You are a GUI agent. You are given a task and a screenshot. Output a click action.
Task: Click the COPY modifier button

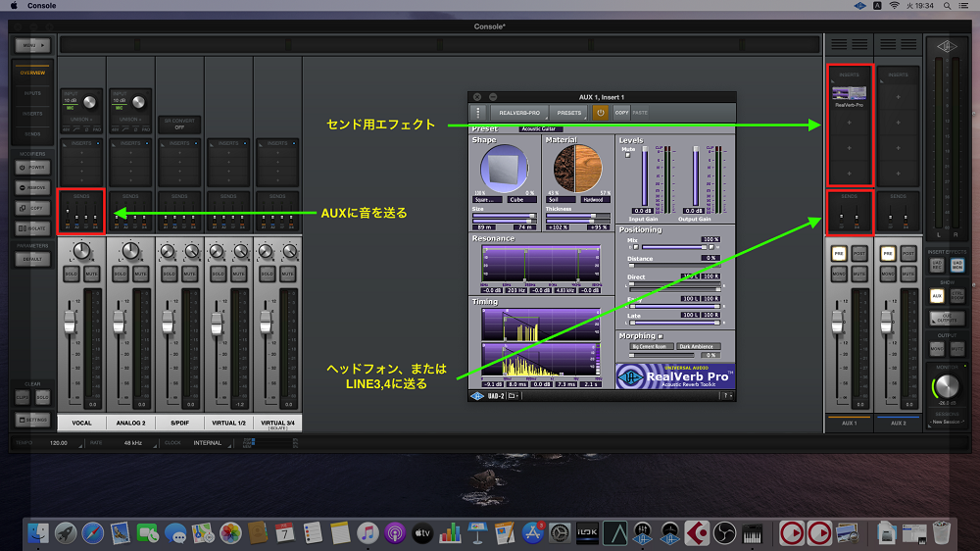32,208
